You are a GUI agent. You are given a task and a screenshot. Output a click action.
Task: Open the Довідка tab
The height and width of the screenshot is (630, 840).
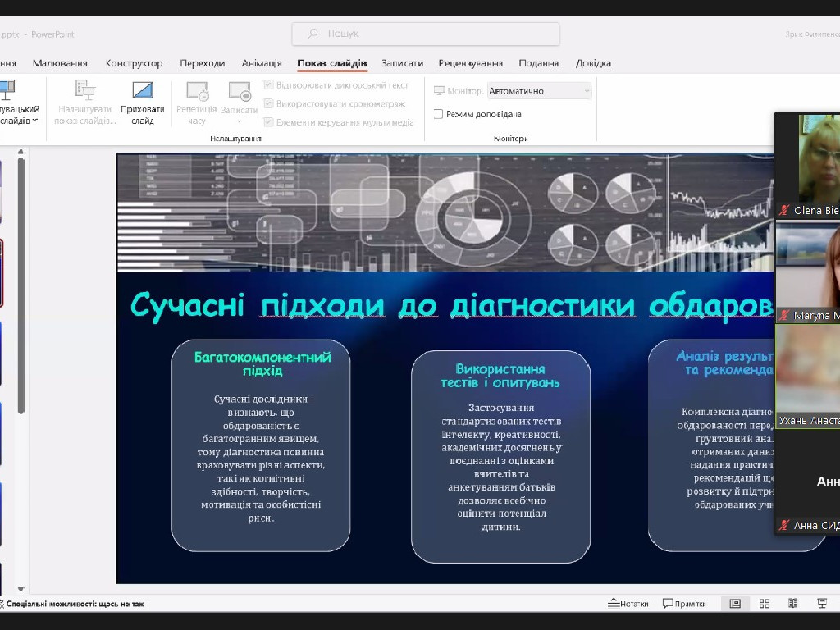[x=593, y=63]
